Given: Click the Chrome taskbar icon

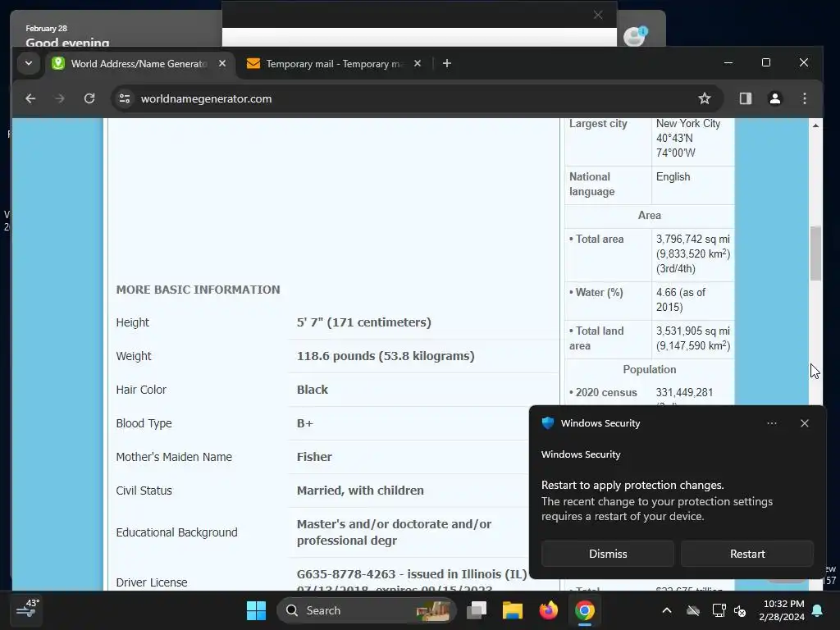Looking at the screenshot, I should (584, 610).
